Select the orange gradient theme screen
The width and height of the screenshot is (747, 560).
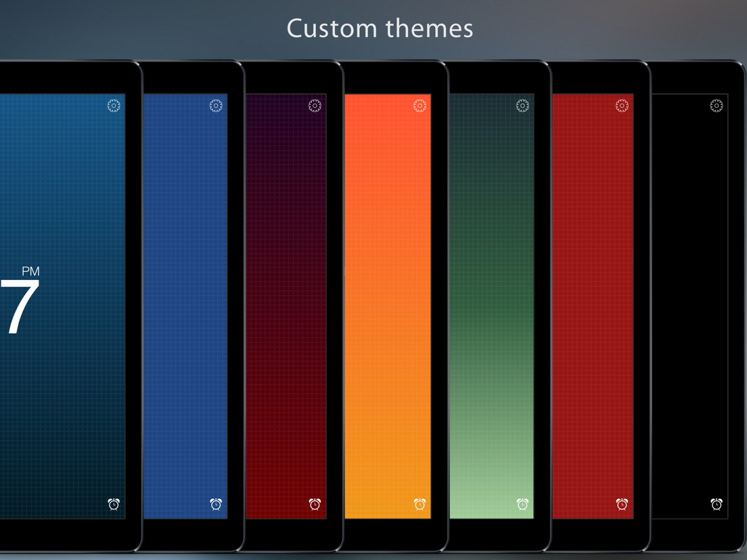point(388,306)
